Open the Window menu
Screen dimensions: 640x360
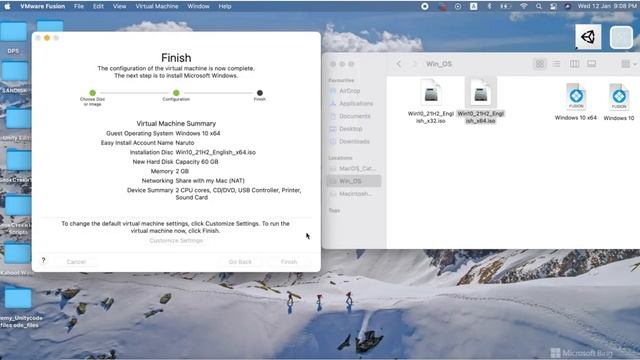coord(198,7)
